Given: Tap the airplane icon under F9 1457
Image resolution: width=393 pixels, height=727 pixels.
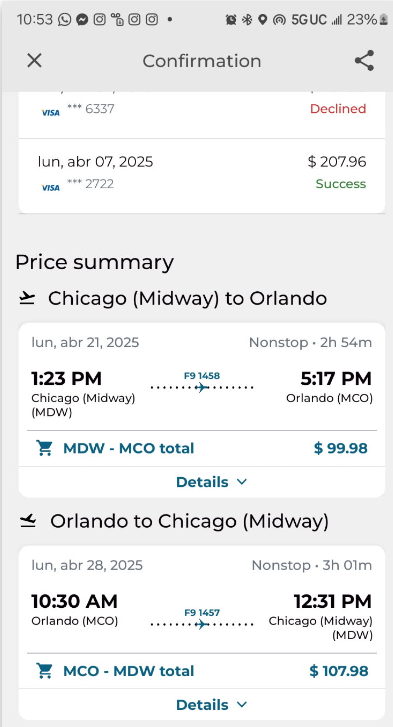Looking at the screenshot, I should [202, 624].
